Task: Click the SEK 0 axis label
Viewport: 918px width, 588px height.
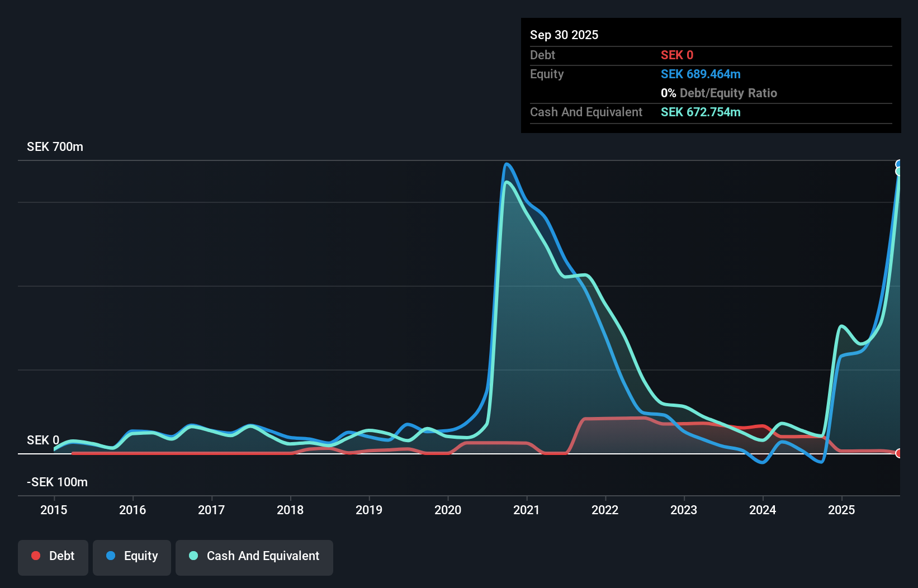Action: point(43,440)
